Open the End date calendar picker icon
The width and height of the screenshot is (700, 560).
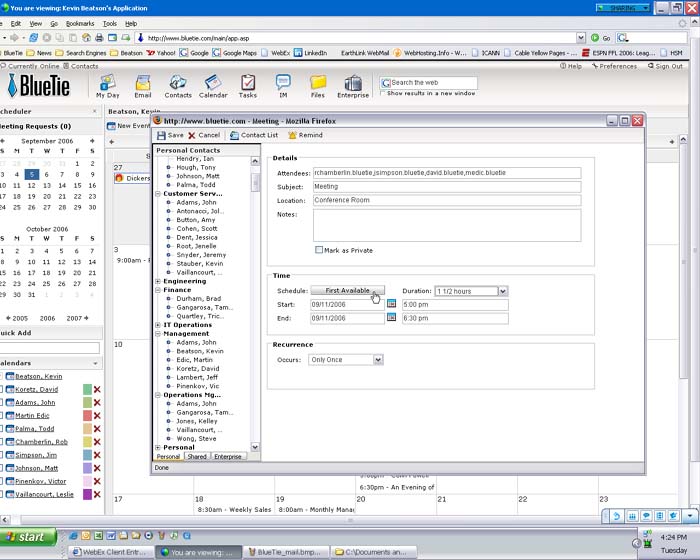392,318
